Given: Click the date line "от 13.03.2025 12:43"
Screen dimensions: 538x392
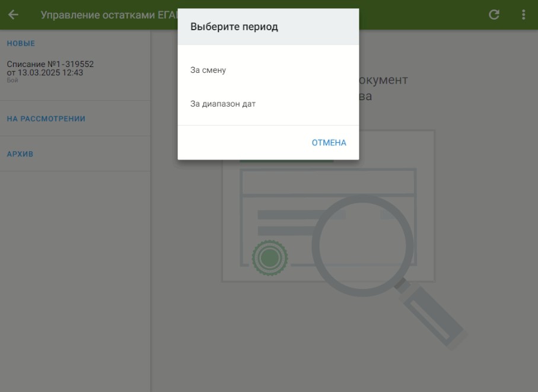Looking at the screenshot, I should [45, 73].
